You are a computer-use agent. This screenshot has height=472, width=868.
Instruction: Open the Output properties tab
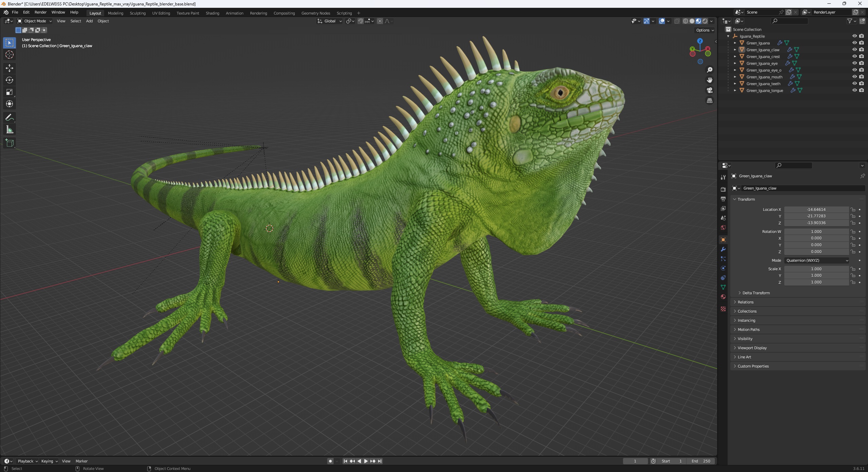tap(723, 199)
